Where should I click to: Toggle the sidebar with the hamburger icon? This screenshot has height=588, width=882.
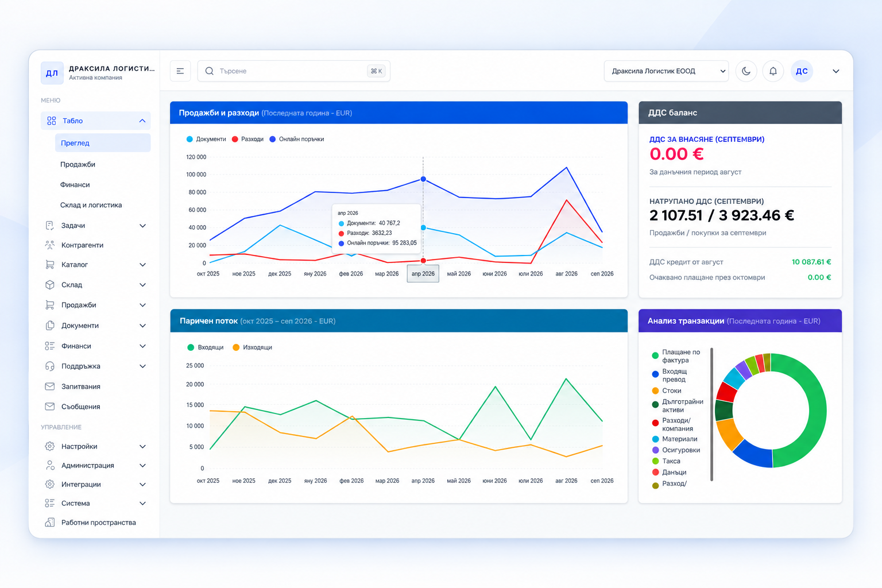click(180, 71)
